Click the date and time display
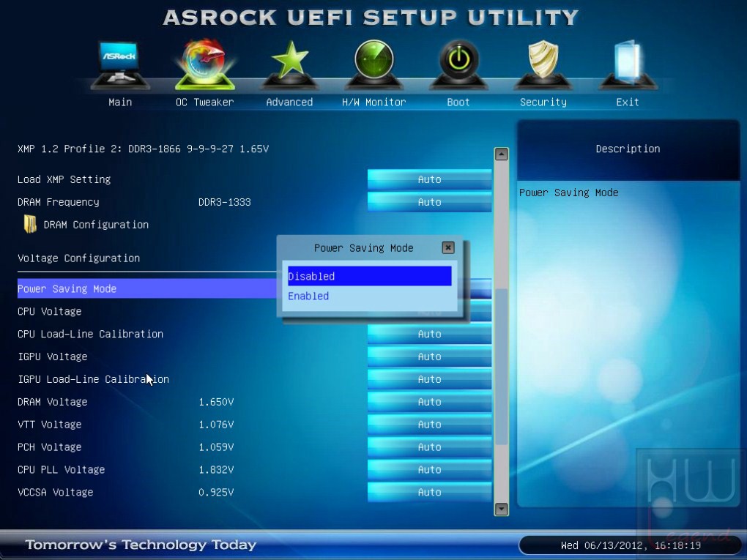The height and width of the screenshot is (560, 747). (x=631, y=545)
